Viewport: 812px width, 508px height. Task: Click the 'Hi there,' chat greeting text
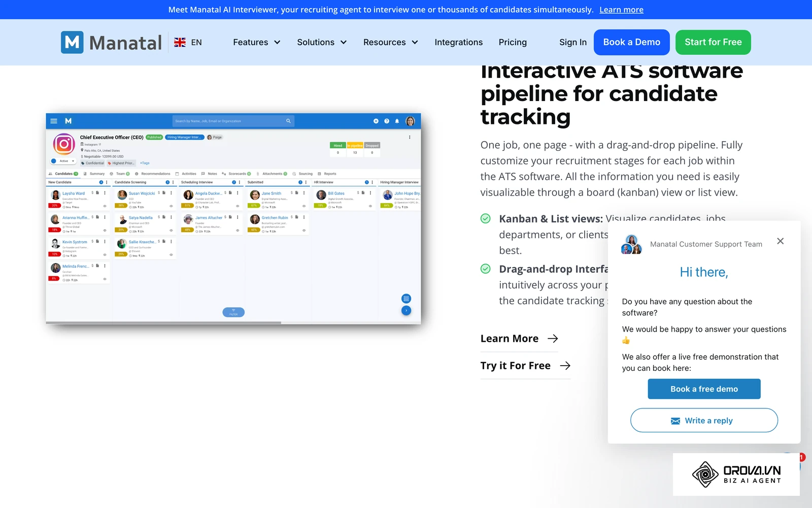[x=704, y=272]
